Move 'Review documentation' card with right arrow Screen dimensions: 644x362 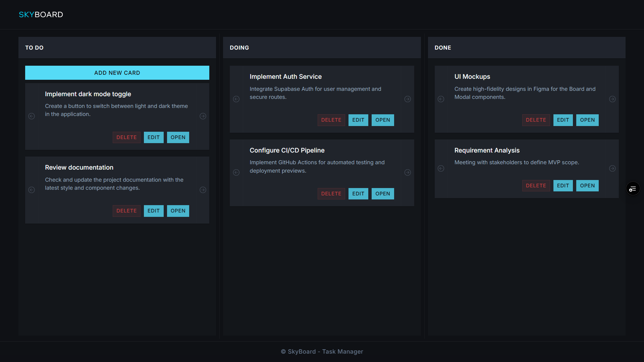(203, 190)
